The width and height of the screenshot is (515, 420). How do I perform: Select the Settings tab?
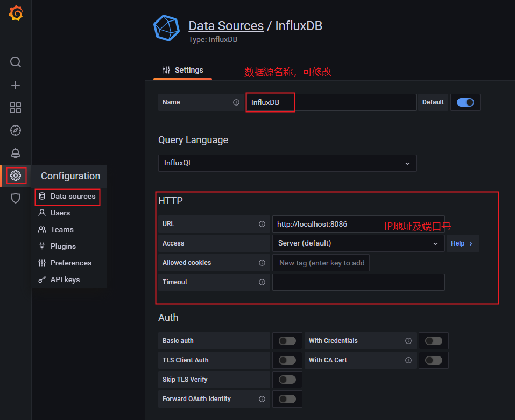pyautogui.click(x=182, y=71)
